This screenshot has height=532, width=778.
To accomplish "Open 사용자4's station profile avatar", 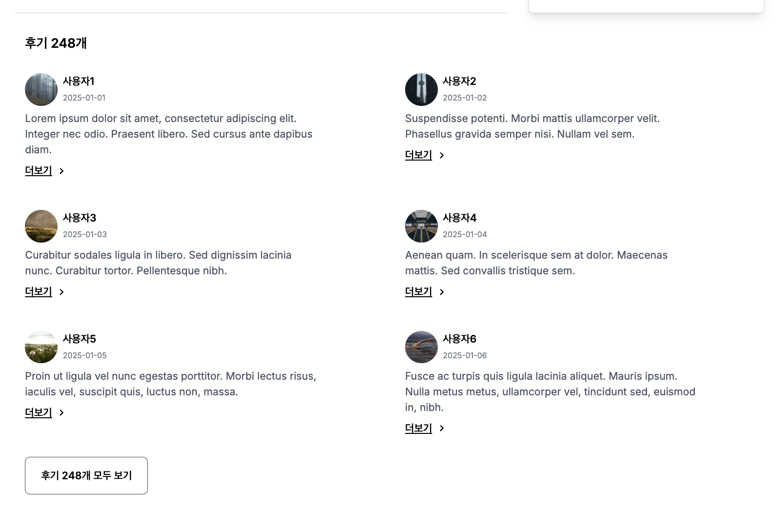I will pyautogui.click(x=421, y=226).
